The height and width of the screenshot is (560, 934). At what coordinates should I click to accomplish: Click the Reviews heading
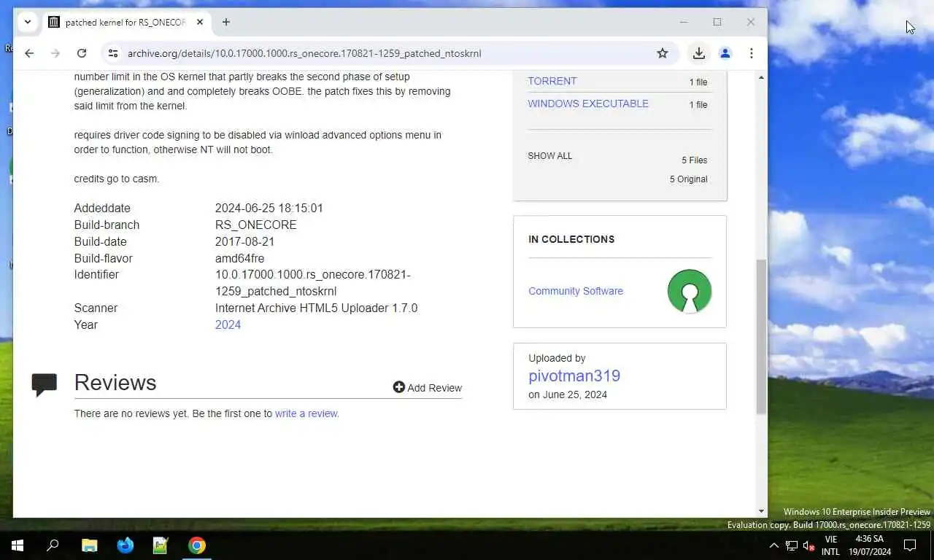[x=115, y=383]
